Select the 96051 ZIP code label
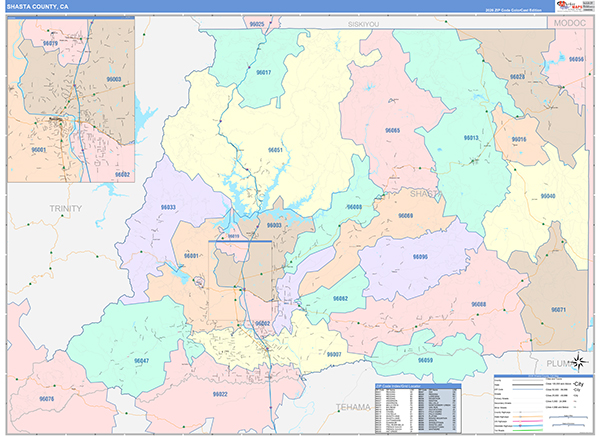 275,150
